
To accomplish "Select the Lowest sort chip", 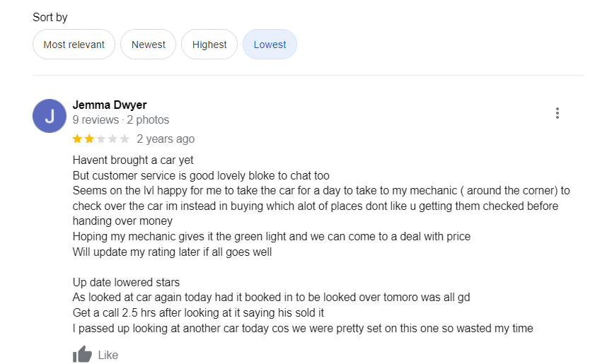I will [x=270, y=45].
